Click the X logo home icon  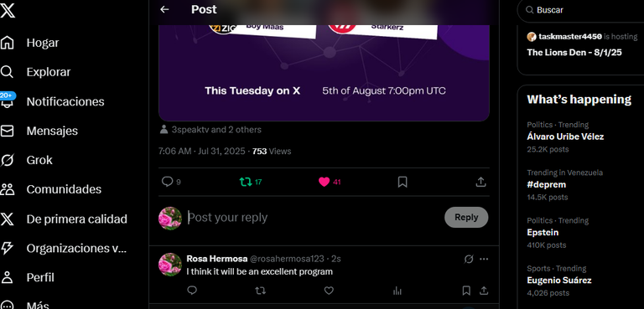pos(8,10)
